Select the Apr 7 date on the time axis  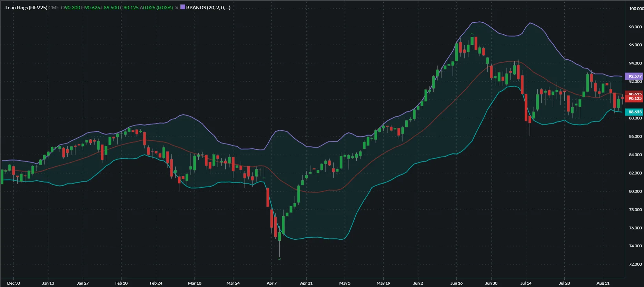pyautogui.click(x=271, y=283)
